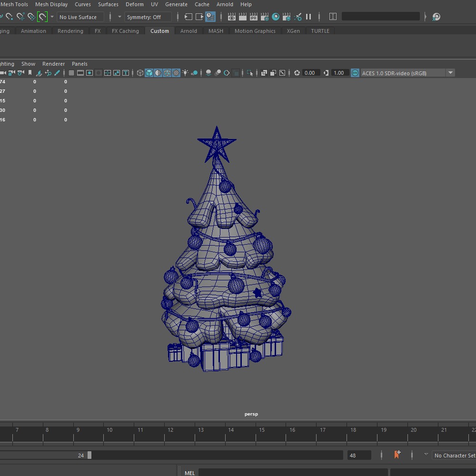Click the lock camera icon
The width and height of the screenshot is (476, 476).
coord(12,73)
